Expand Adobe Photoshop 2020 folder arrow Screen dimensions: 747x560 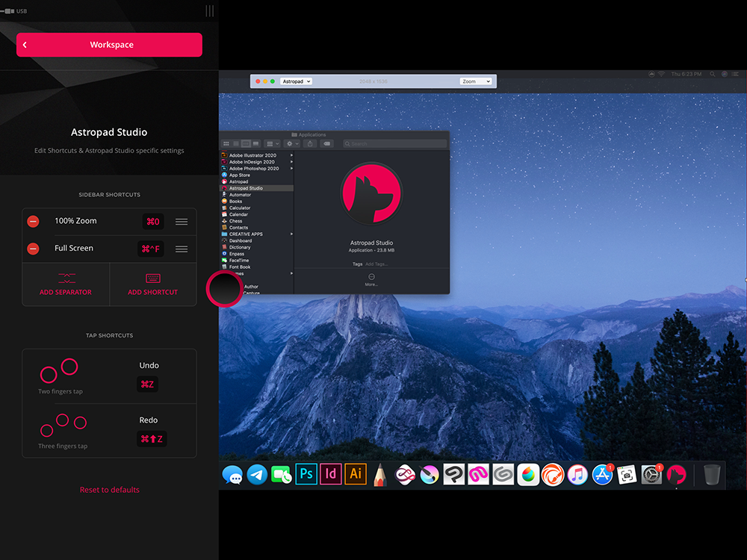pos(291,169)
